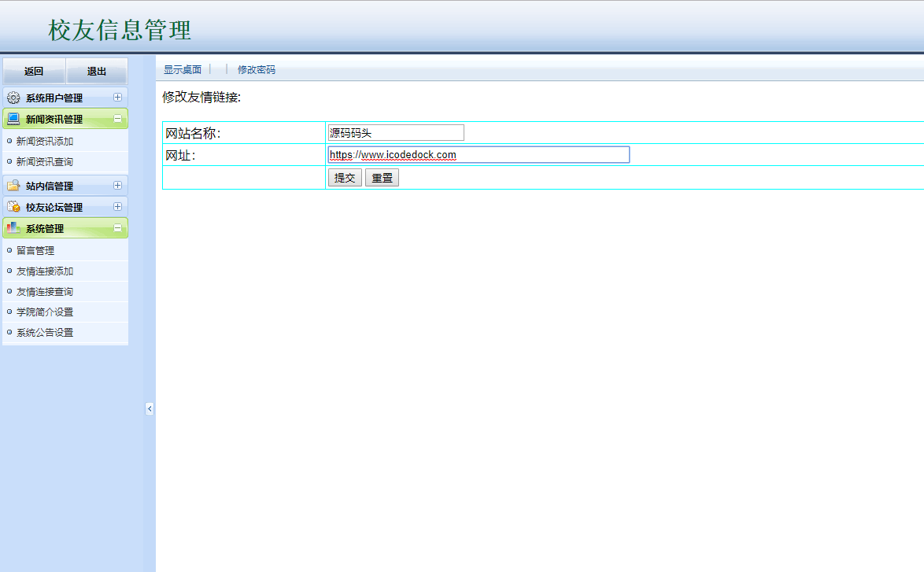Reset the form via 重置 button
The image size is (924, 572).
click(x=382, y=177)
